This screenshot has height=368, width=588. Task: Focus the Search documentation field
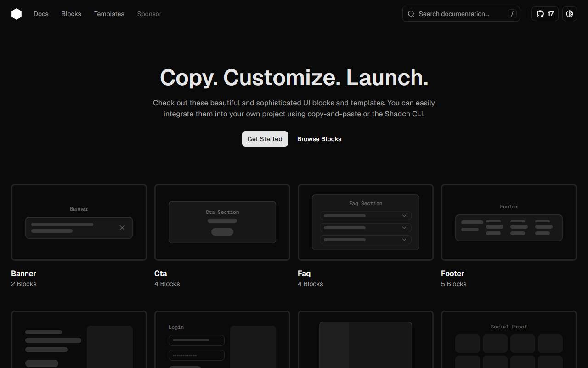click(x=461, y=14)
